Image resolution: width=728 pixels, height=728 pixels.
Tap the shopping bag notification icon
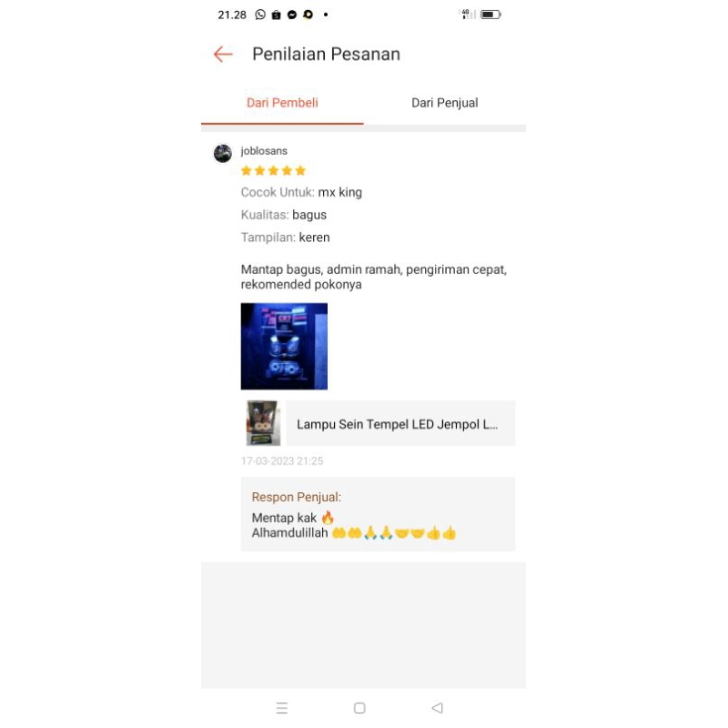277,15
